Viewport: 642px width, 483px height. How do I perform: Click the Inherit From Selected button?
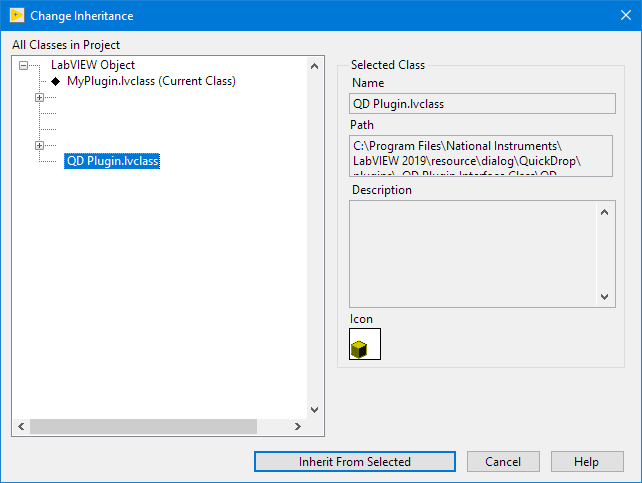coord(355,462)
